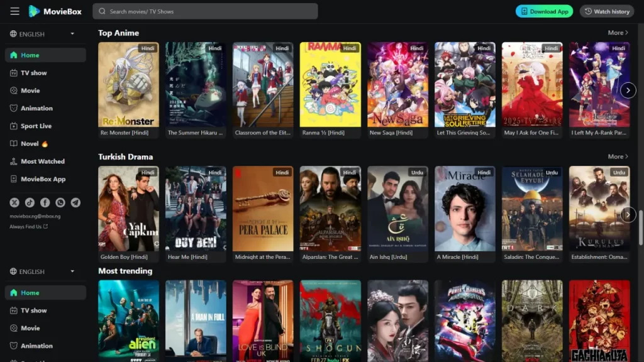
Task: Open Love Is Blind UK trending poster
Action: coord(263,321)
